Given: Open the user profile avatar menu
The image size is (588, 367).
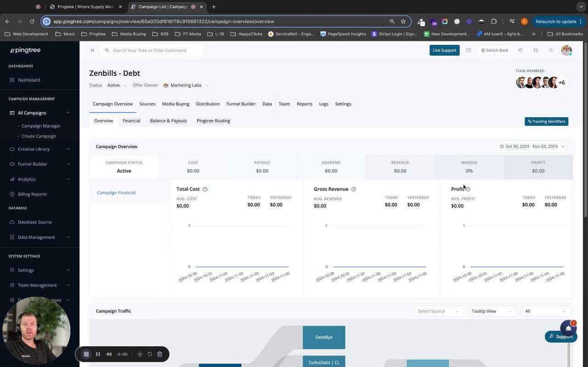Looking at the screenshot, I should pyautogui.click(x=566, y=50).
